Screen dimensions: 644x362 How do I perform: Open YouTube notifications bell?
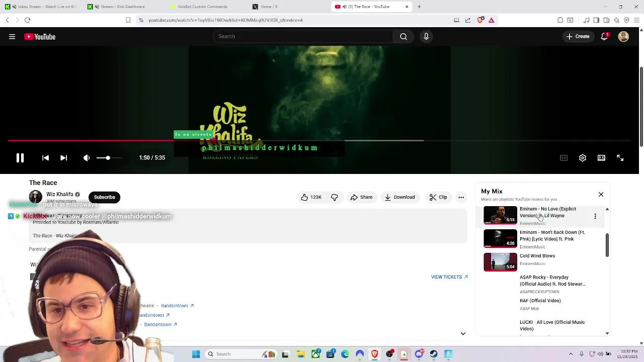tap(605, 37)
